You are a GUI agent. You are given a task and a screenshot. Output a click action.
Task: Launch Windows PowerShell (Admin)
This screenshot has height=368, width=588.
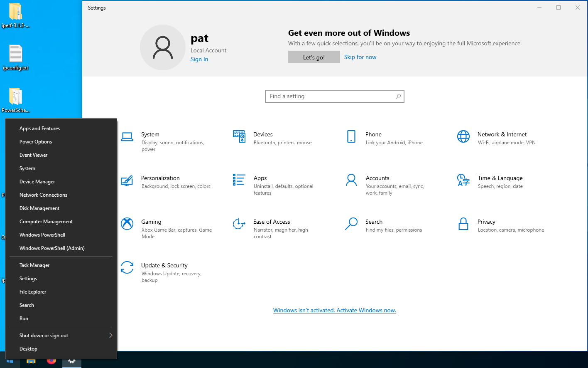click(61, 248)
